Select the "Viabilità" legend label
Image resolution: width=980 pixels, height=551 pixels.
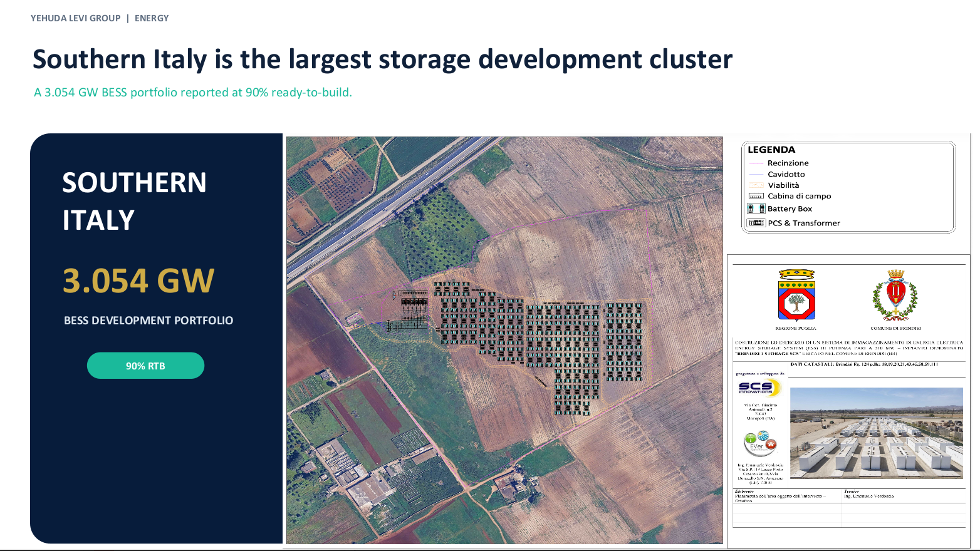tap(784, 185)
